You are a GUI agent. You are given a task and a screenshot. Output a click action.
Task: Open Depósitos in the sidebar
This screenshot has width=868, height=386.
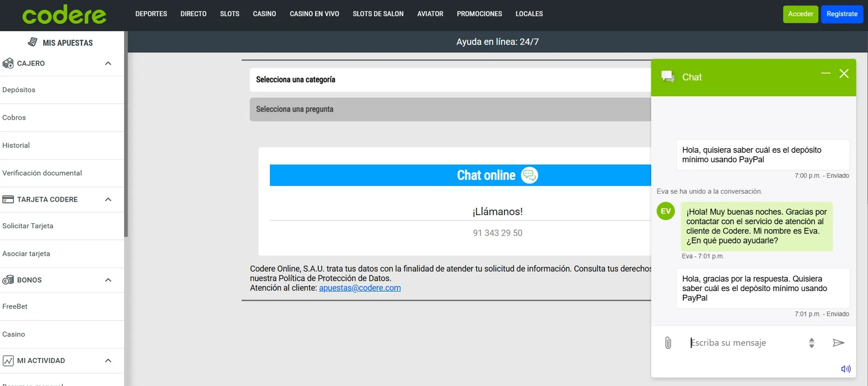pos(62,90)
